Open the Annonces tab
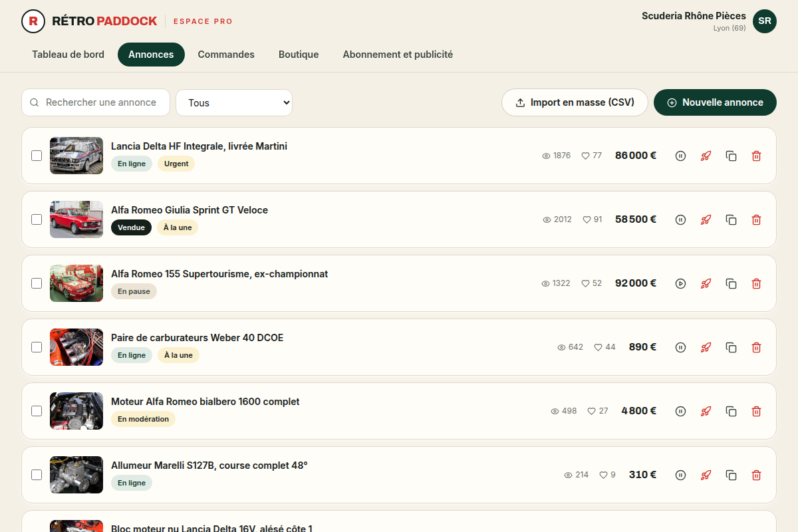Image resolution: width=798 pixels, height=532 pixels. (x=151, y=55)
